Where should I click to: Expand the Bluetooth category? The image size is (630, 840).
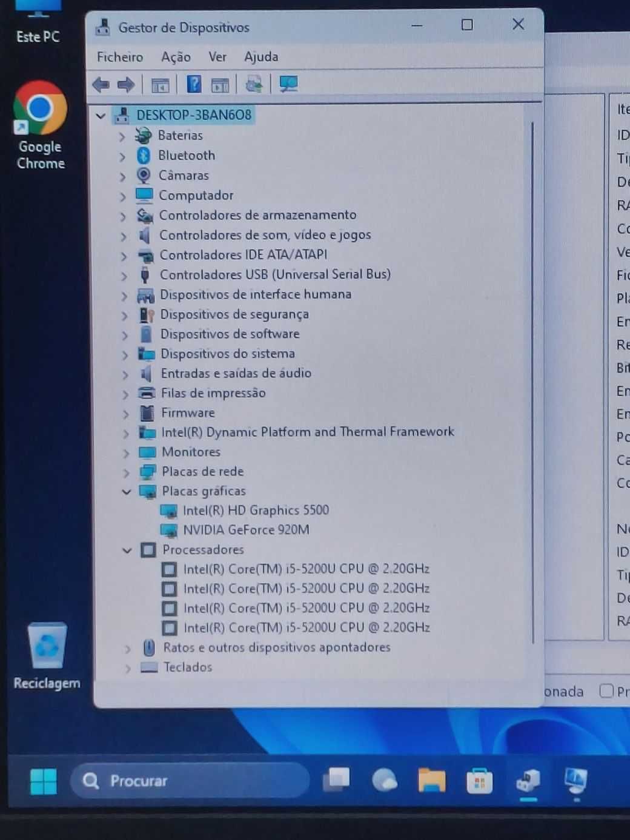[122, 157]
